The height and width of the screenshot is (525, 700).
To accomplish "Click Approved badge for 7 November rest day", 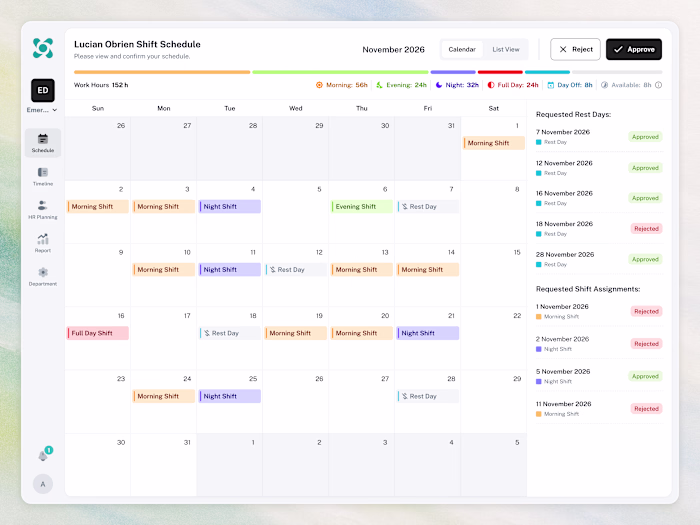I will tap(645, 137).
